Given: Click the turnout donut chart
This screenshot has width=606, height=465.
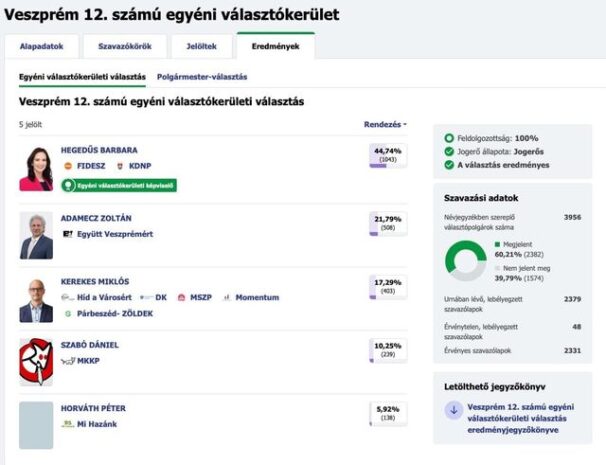Looking at the screenshot, I should [x=466, y=261].
